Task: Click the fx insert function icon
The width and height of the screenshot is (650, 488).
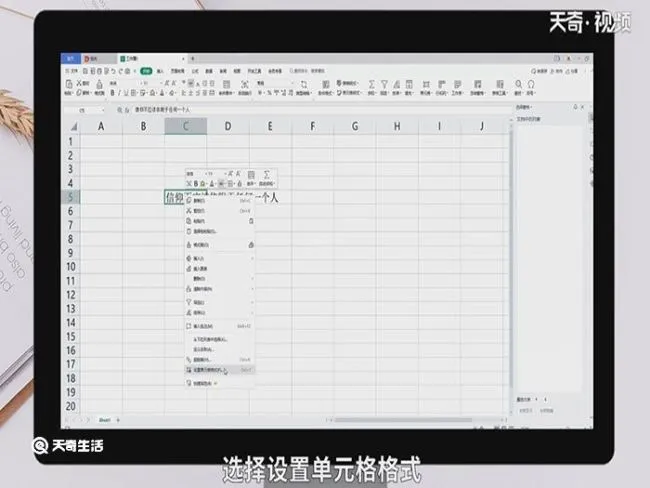Action: click(x=127, y=110)
